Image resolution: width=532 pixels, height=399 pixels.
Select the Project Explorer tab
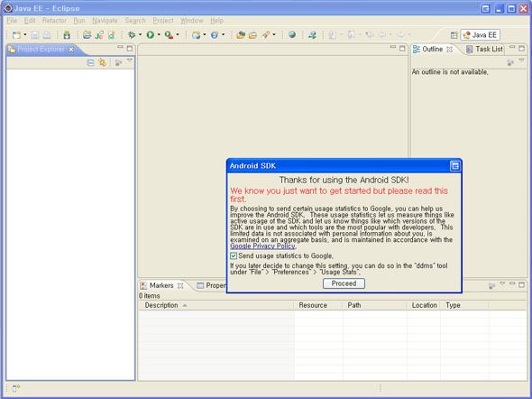tap(41, 50)
